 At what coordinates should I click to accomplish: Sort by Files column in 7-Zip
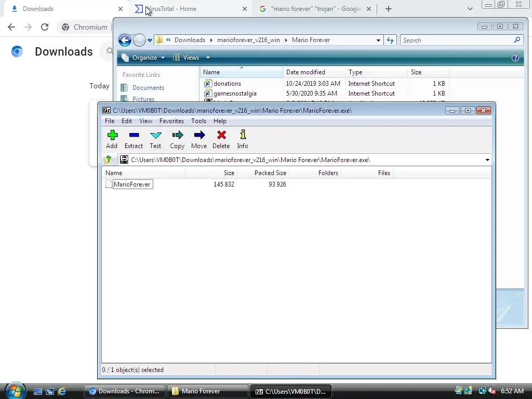[x=367, y=173]
